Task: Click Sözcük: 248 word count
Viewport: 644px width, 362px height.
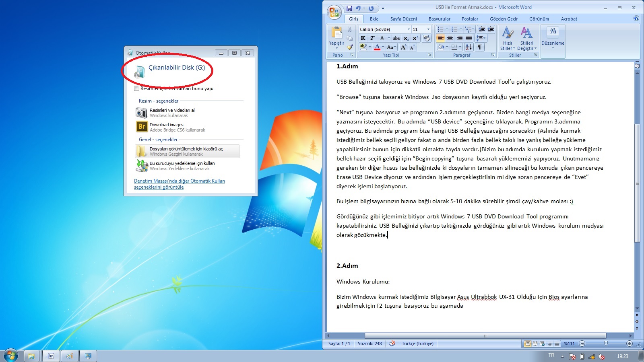Action: (x=369, y=343)
